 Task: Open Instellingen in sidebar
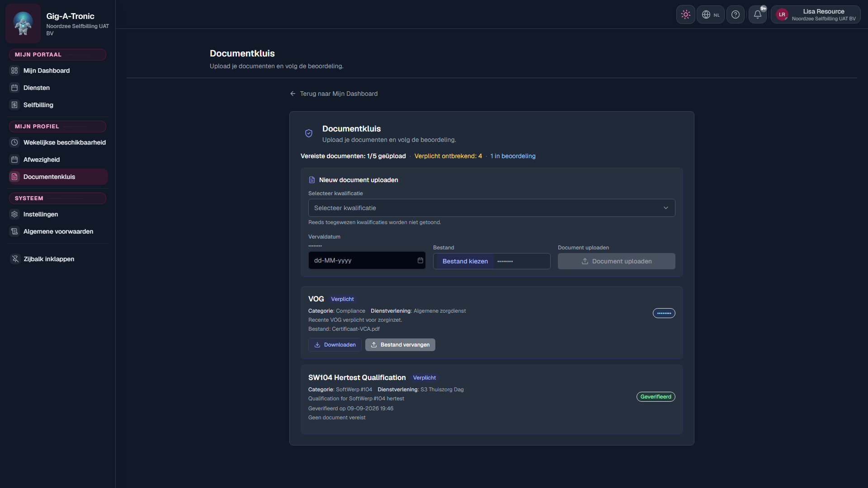58,214
